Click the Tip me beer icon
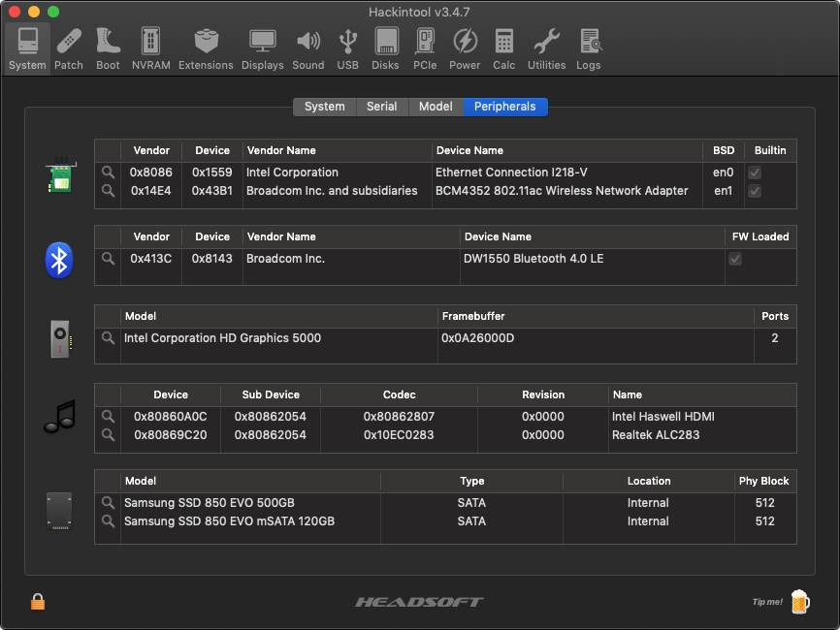This screenshot has height=630, width=840. point(799,602)
